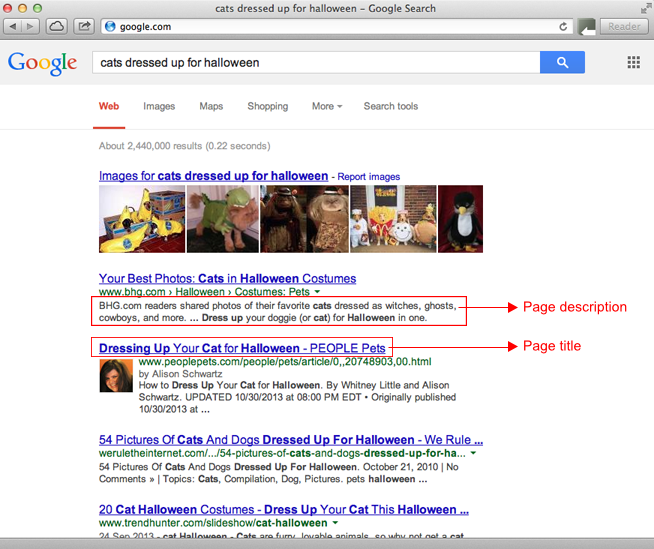Open the fast-food costumes pets thumbnail
654x549 pixels.
[393, 219]
